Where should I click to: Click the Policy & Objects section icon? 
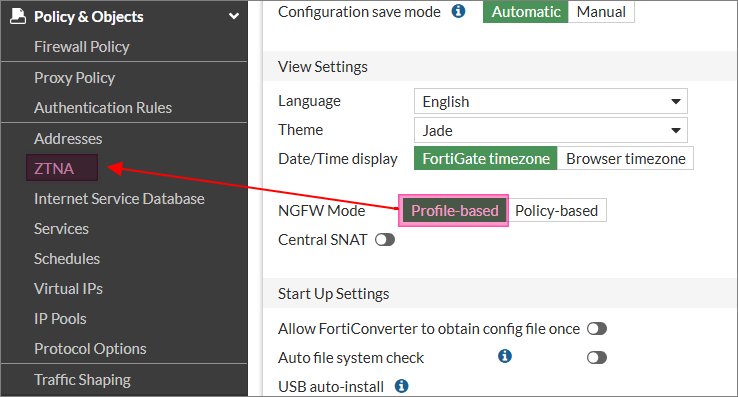(x=18, y=16)
